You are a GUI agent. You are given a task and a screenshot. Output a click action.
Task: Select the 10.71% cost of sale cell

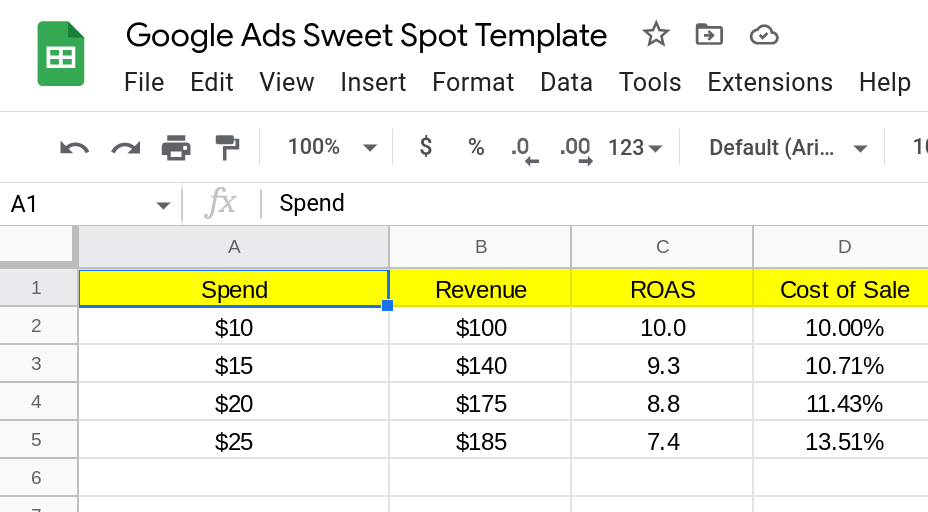[x=841, y=365]
